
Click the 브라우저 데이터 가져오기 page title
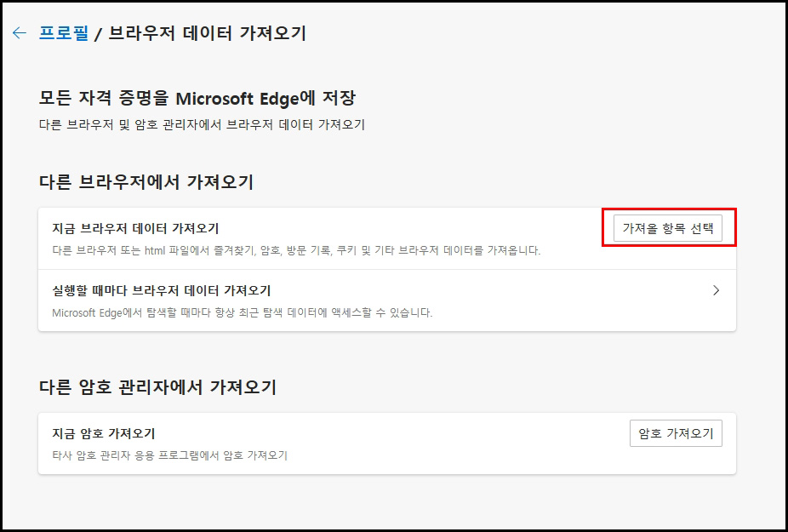coord(207,33)
